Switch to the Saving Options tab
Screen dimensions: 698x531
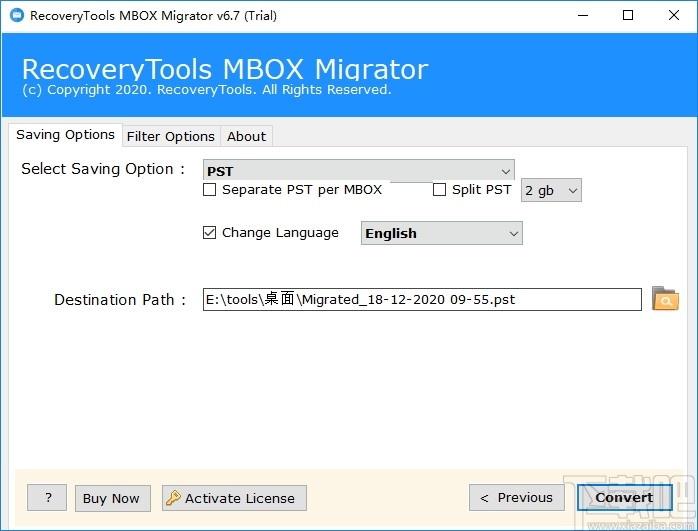(x=65, y=135)
